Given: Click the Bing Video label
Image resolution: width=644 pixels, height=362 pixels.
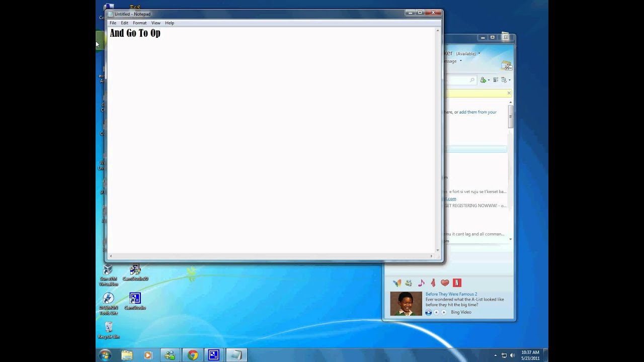Looking at the screenshot, I should [461, 312].
